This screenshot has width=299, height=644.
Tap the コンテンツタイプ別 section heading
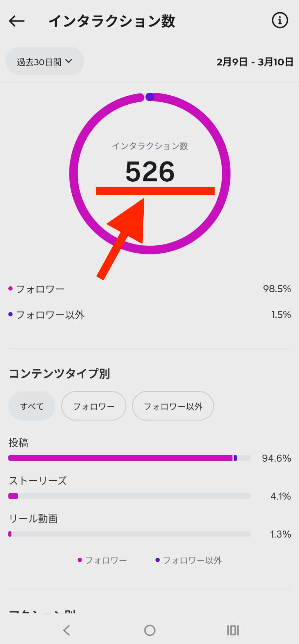click(x=59, y=374)
